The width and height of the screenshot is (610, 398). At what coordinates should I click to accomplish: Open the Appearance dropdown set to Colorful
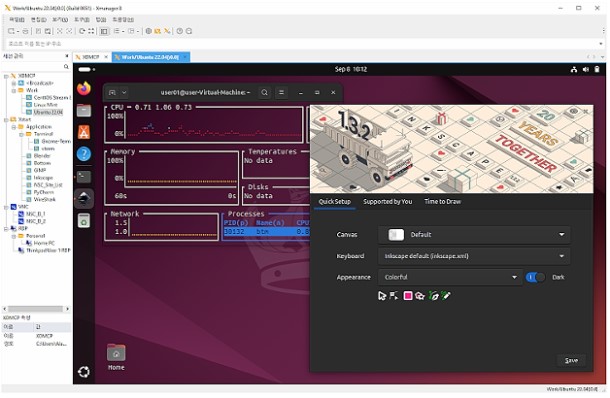[x=450, y=277]
